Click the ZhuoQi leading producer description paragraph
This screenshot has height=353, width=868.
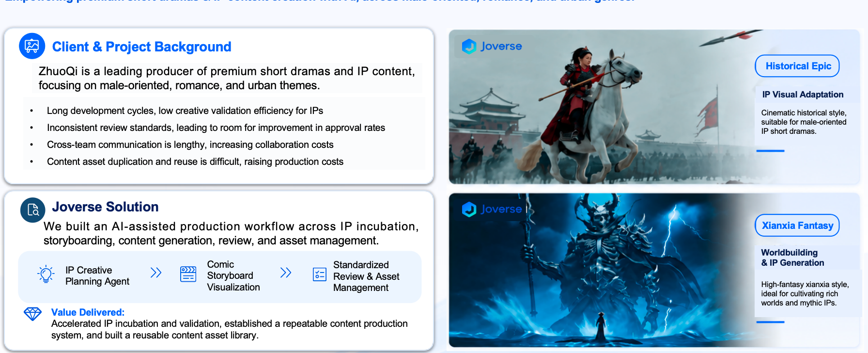(227, 78)
